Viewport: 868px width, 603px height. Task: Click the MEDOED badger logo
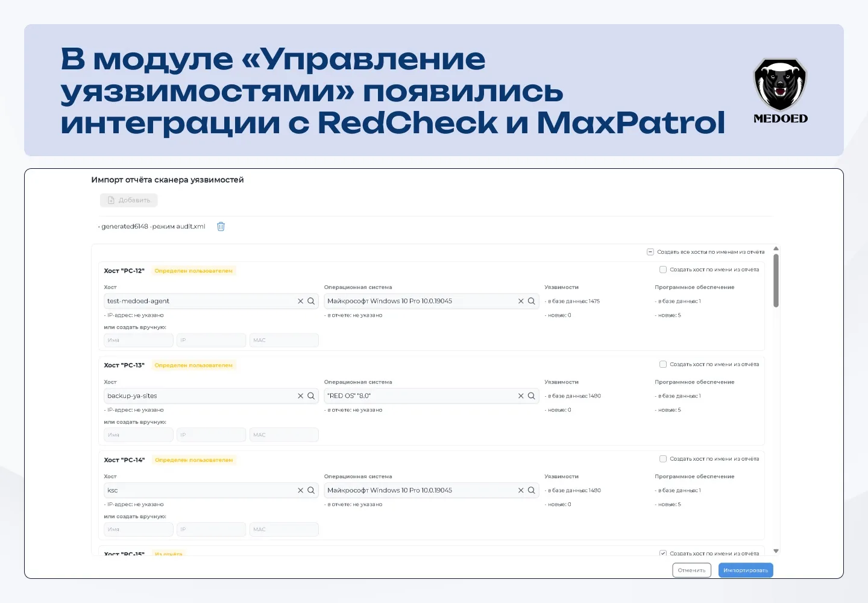781,91
